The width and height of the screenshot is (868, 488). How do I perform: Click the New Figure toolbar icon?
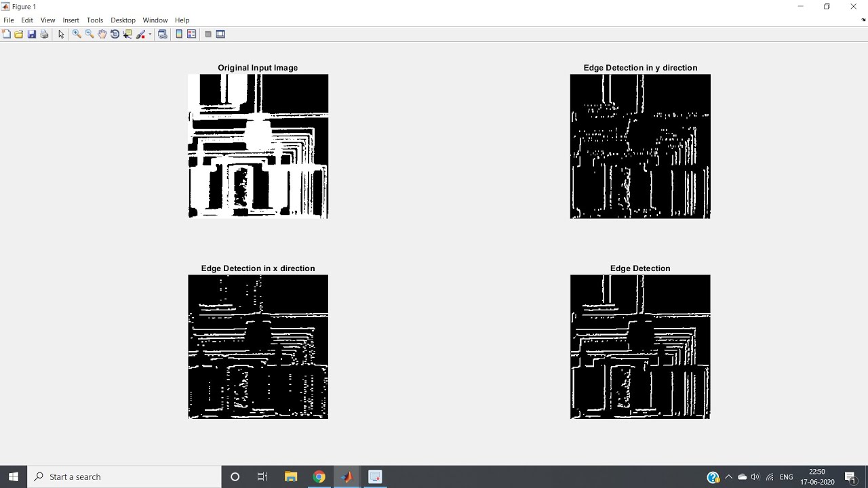tap(6, 34)
